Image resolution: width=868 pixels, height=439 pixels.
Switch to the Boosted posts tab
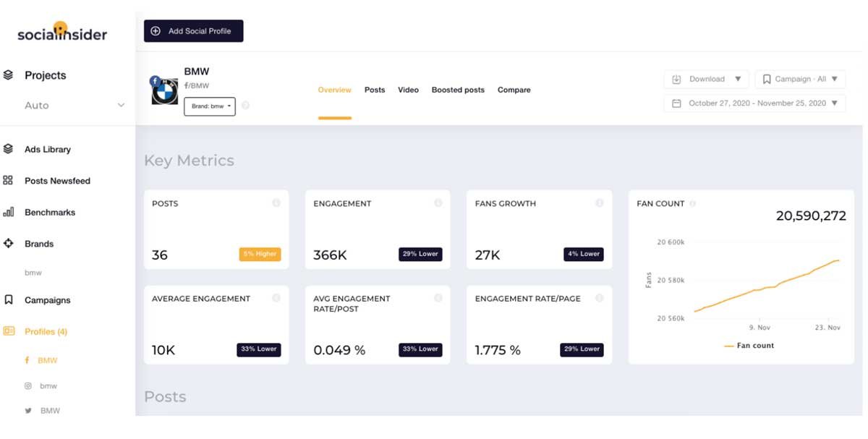[x=458, y=90]
